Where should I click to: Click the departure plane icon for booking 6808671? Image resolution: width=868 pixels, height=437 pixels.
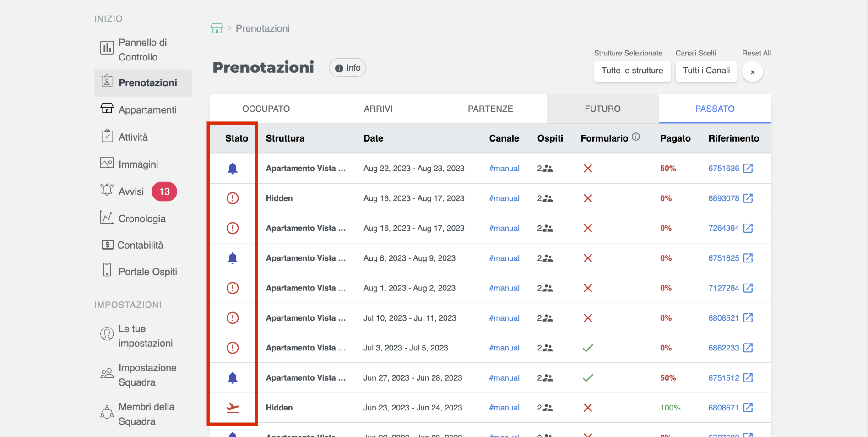coord(233,408)
